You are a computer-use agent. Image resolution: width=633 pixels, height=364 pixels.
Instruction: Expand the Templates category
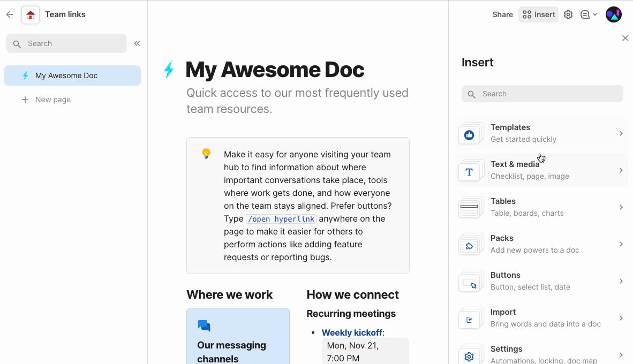[542, 133]
